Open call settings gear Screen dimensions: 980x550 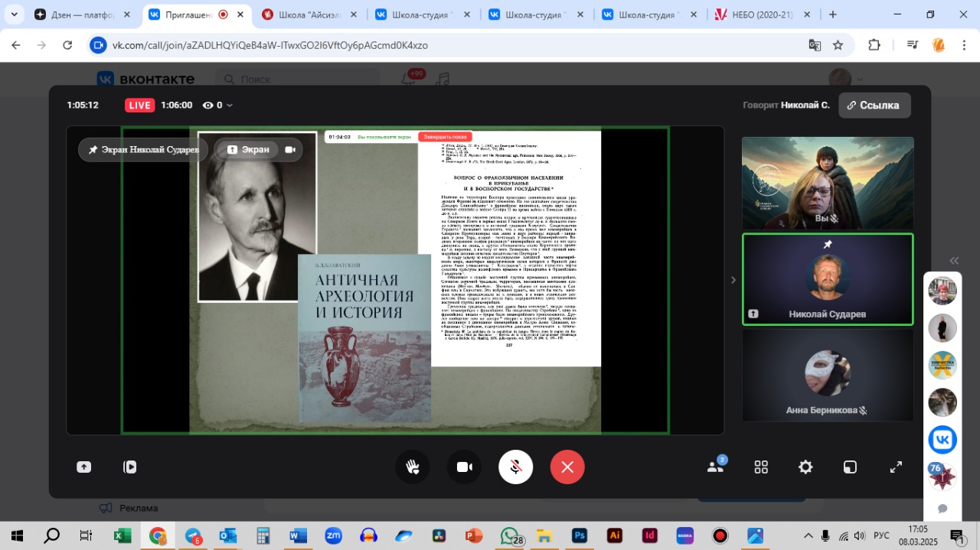(x=805, y=467)
